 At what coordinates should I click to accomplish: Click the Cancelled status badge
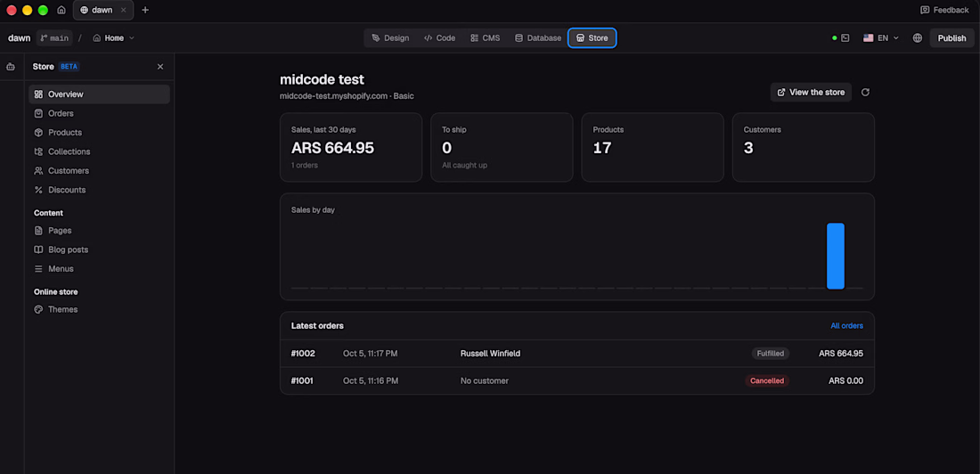pos(767,380)
